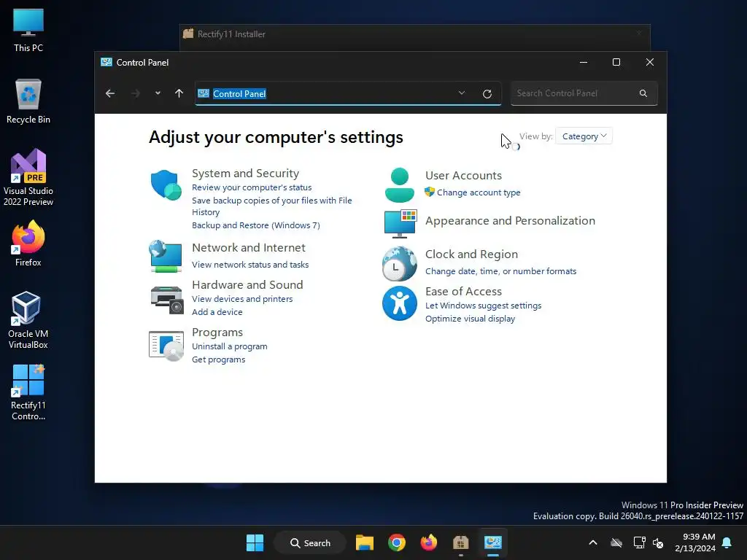Launch Chrome from the taskbar
This screenshot has width=747, height=560.
click(396, 542)
